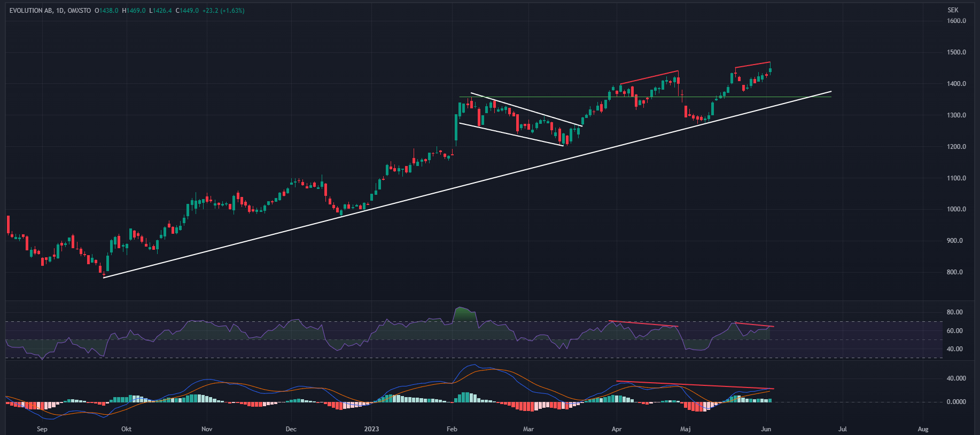This screenshot has height=435, width=980.
Task: Click the EVOLUTION AB symbol title
Action: tap(30, 11)
